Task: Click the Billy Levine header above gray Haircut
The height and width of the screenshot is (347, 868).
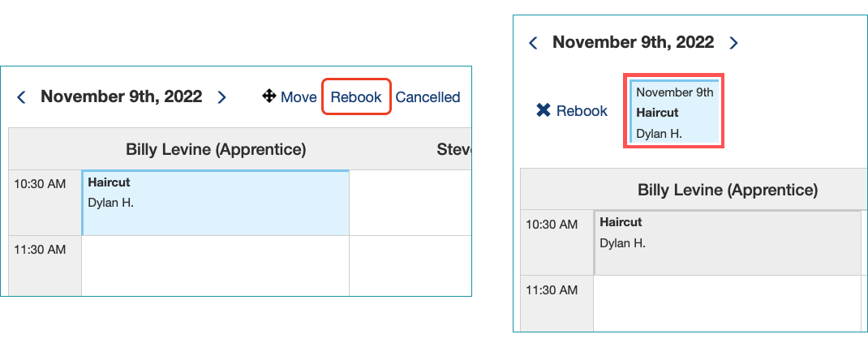Action: click(x=728, y=190)
